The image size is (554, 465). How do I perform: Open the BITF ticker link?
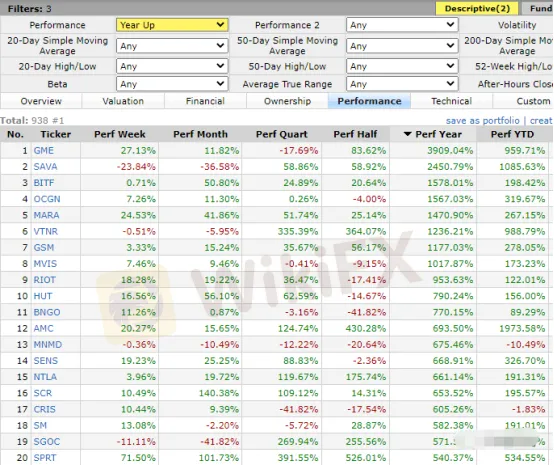tap(44, 183)
